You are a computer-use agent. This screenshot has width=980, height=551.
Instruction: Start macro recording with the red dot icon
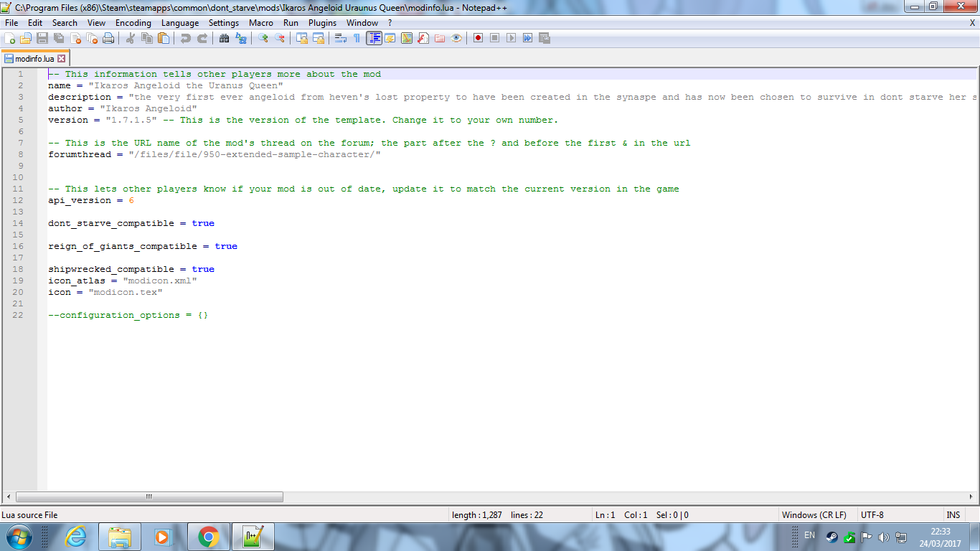(x=478, y=38)
